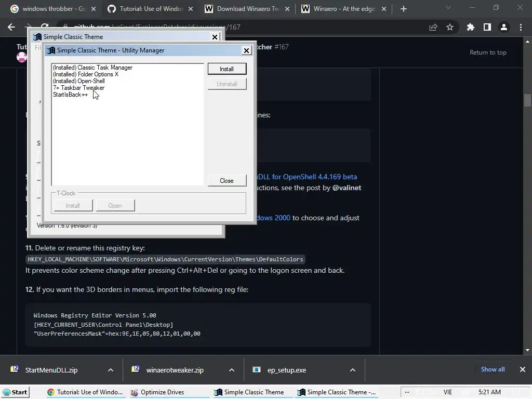Share this page icon in address bar

[433, 27]
